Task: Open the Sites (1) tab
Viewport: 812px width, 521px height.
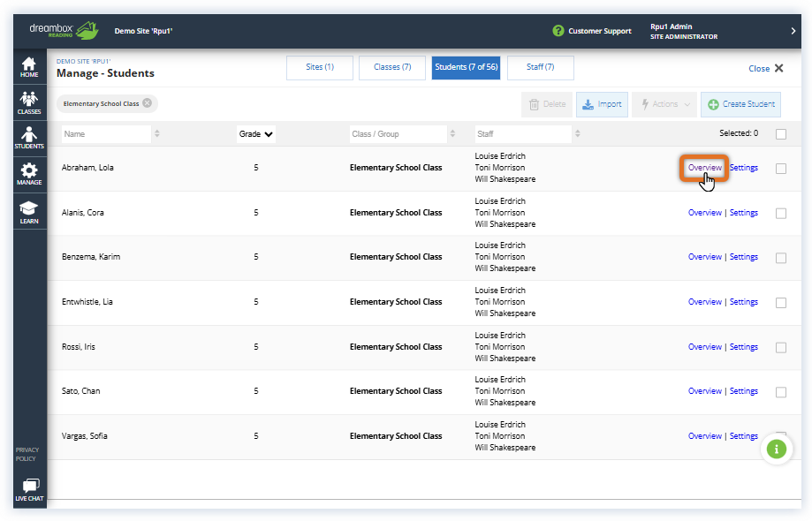Action: 319,67
